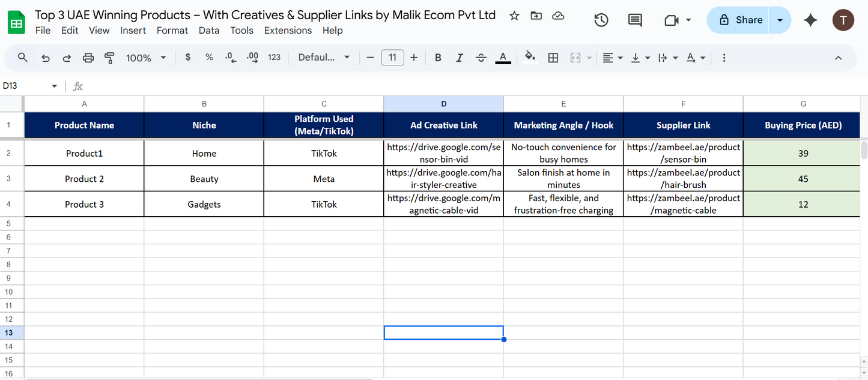Select the Gadgets niche cell

click(204, 204)
